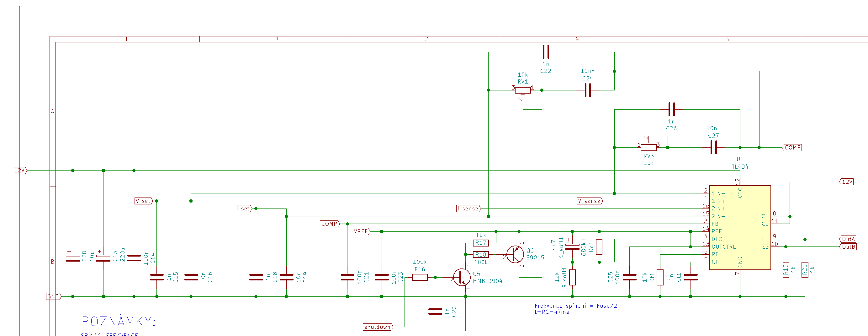The image size is (868, 336).
Task: Click the OUTCTRL pin name on U1
Action: click(x=723, y=247)
